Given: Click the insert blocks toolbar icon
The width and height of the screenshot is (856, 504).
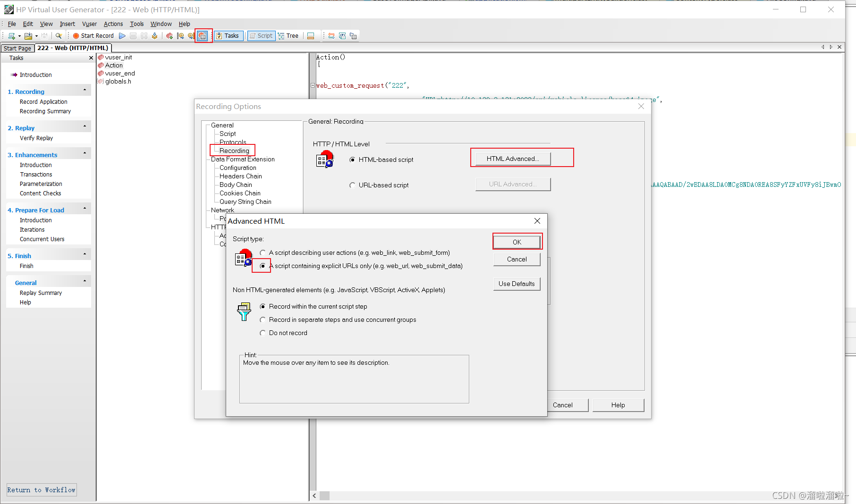Looking at the screenshot, I should [x=170, y=36].
